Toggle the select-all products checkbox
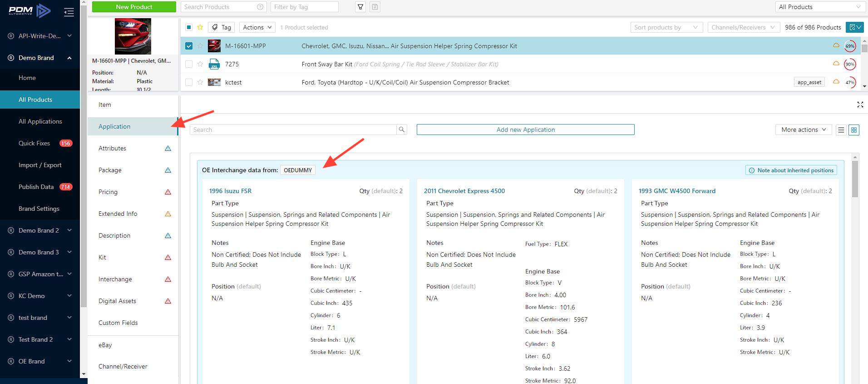 click(189, 27)
